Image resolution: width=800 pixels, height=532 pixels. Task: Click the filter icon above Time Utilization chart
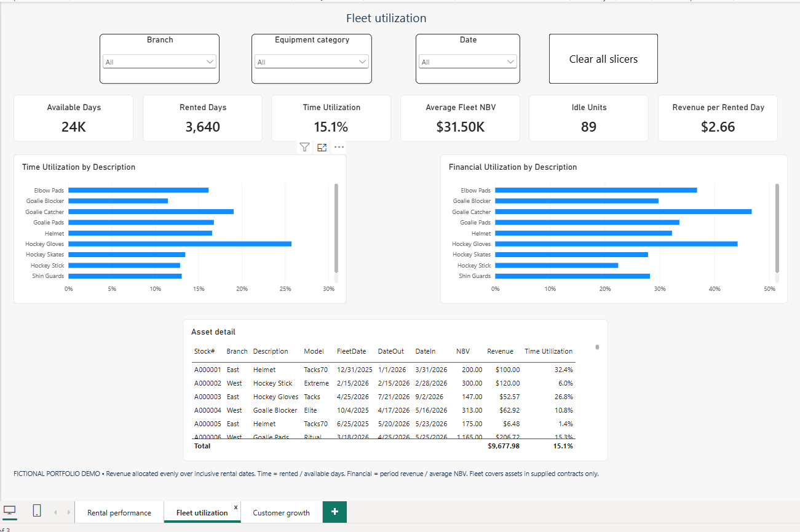(x=304, y=147)
